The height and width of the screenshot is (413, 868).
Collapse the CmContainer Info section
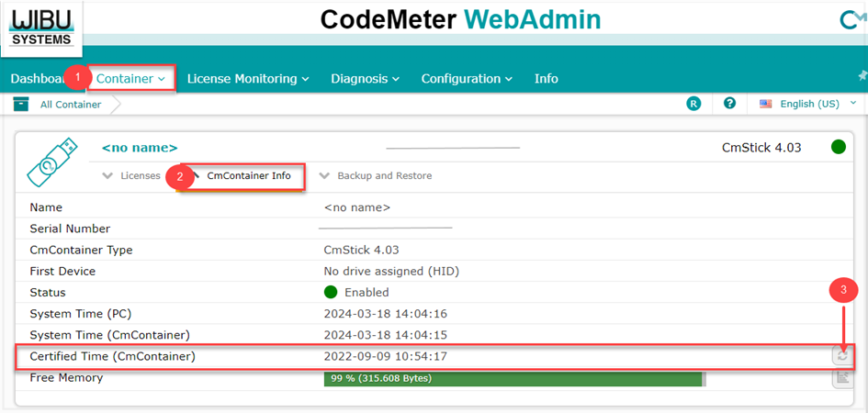pyautogui.click(x=242, y=176)
